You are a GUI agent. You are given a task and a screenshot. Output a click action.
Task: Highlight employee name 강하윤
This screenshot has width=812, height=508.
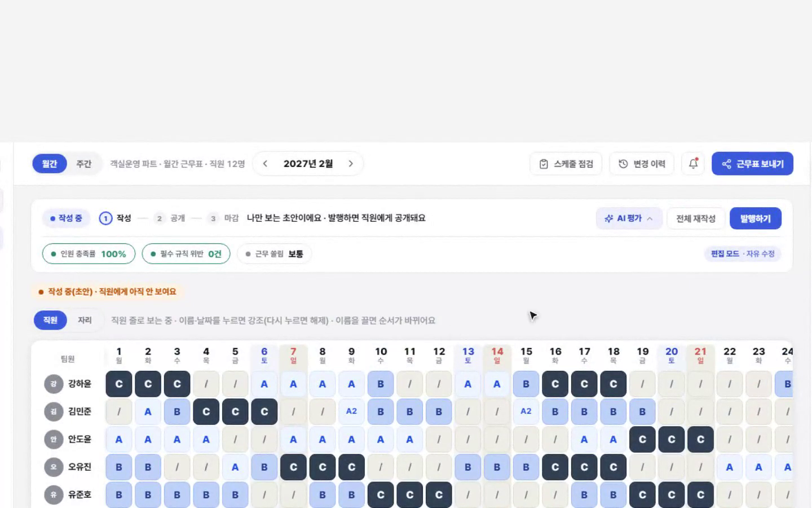80,384
